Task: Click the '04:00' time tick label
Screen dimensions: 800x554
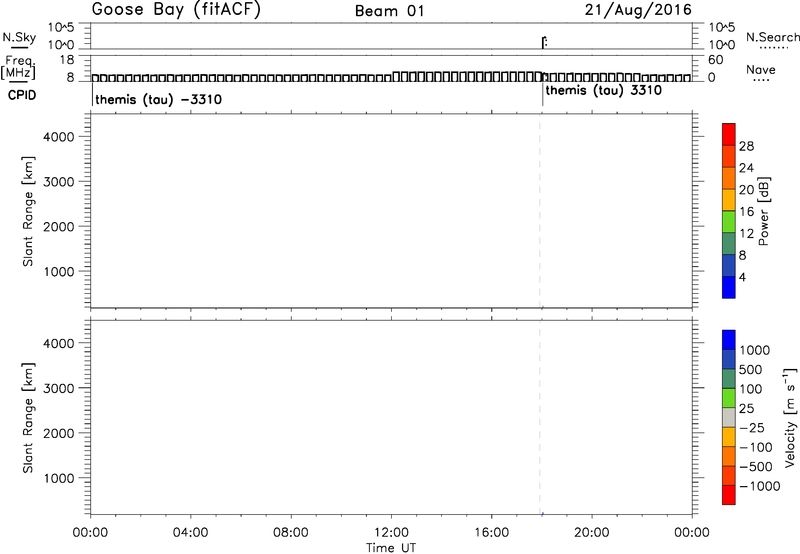Action: coord(190,533)
